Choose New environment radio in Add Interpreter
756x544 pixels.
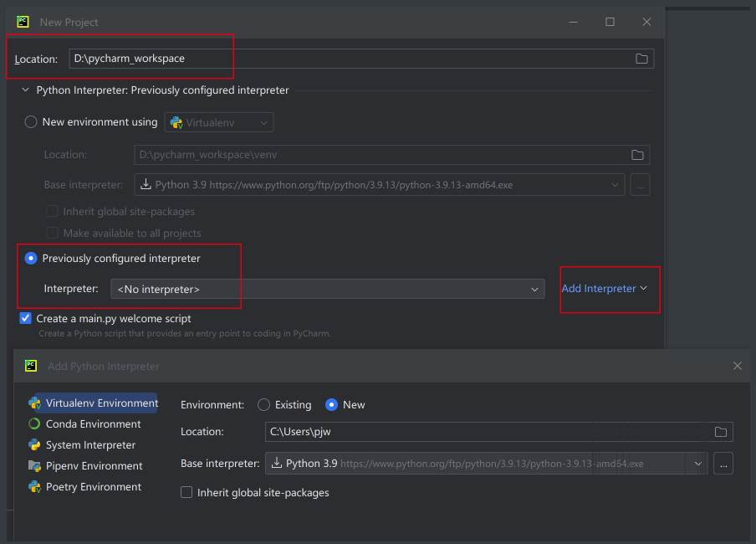[x=331, y=404]
